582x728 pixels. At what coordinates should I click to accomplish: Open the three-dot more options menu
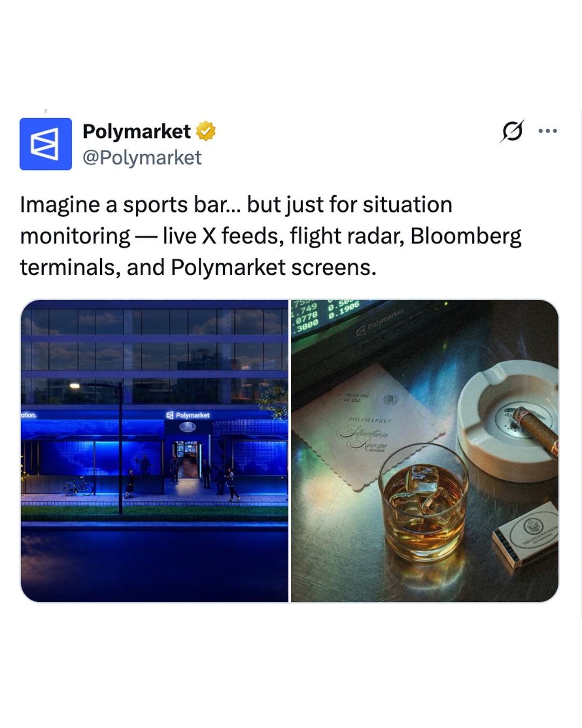pyautogui.click(x=548, y=131)
